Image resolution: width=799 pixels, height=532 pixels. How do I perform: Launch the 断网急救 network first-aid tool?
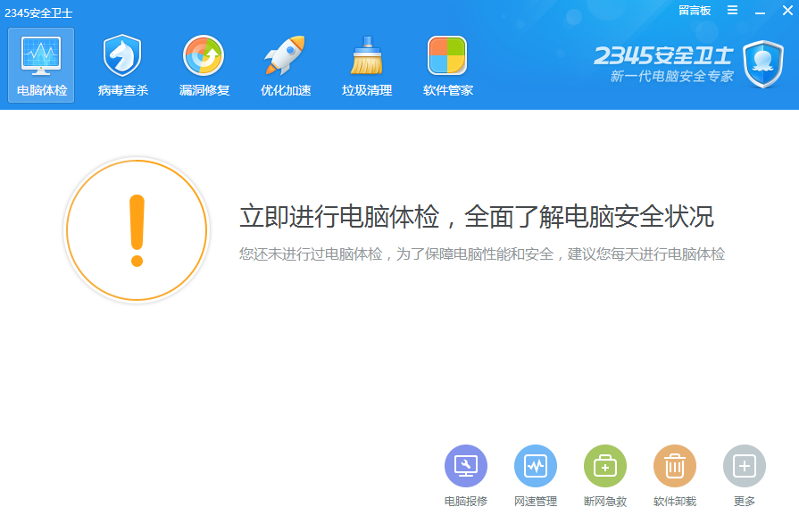(x=604, y=465)
